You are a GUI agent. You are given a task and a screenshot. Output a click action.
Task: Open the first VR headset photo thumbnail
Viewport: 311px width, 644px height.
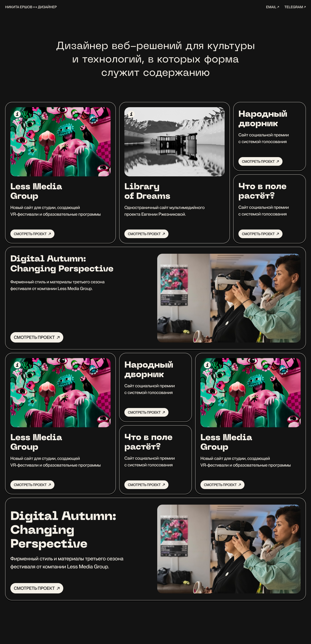[229, 298]
